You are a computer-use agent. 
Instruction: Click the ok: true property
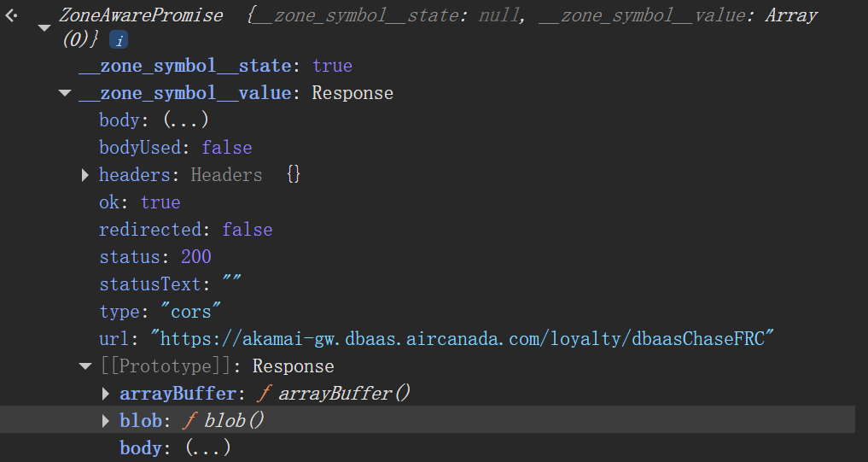coord(139,202)
